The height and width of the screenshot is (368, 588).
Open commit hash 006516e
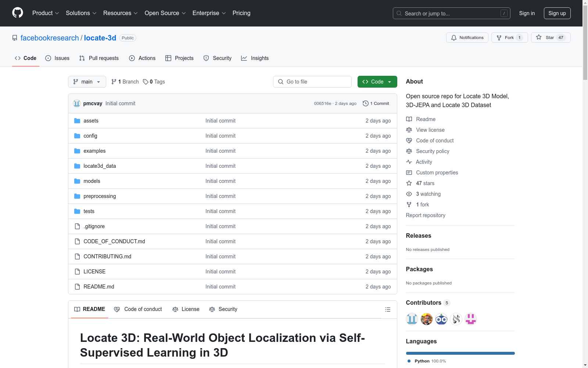[x=323, y=103]
